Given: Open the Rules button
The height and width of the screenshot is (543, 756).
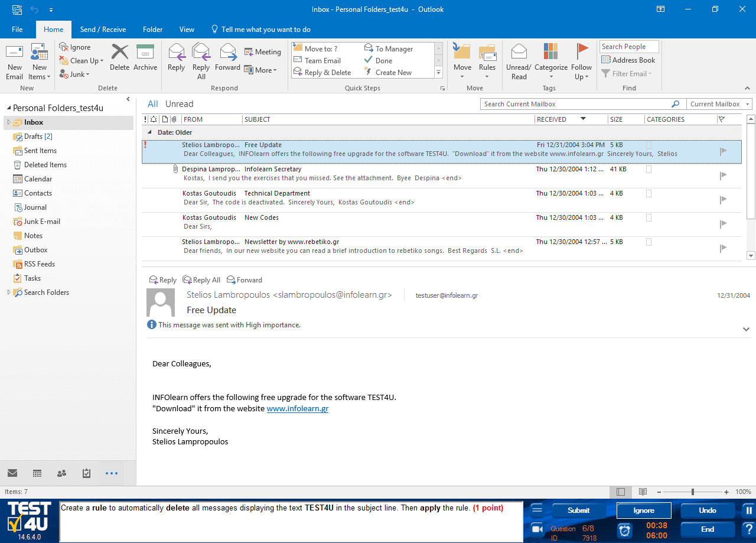Looking at the screenshot, I should [487, 61].
